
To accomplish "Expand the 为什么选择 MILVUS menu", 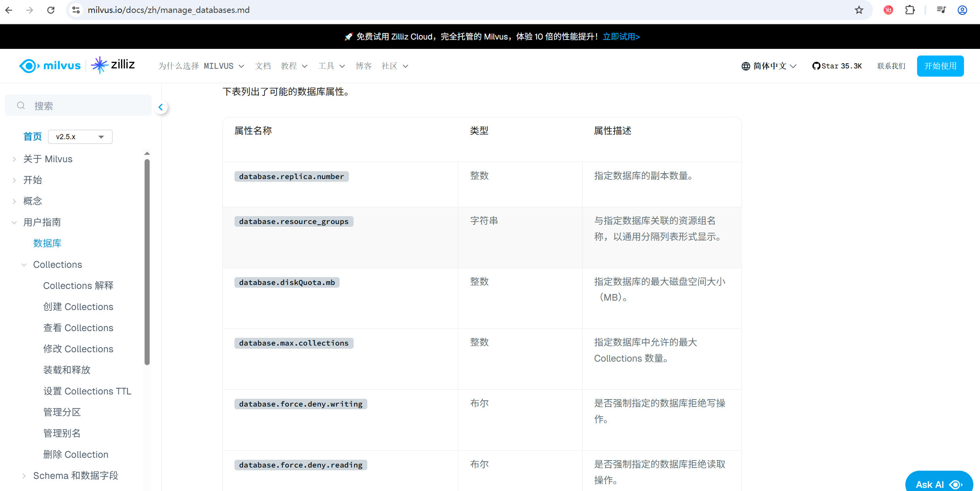I will click(201, 66).
